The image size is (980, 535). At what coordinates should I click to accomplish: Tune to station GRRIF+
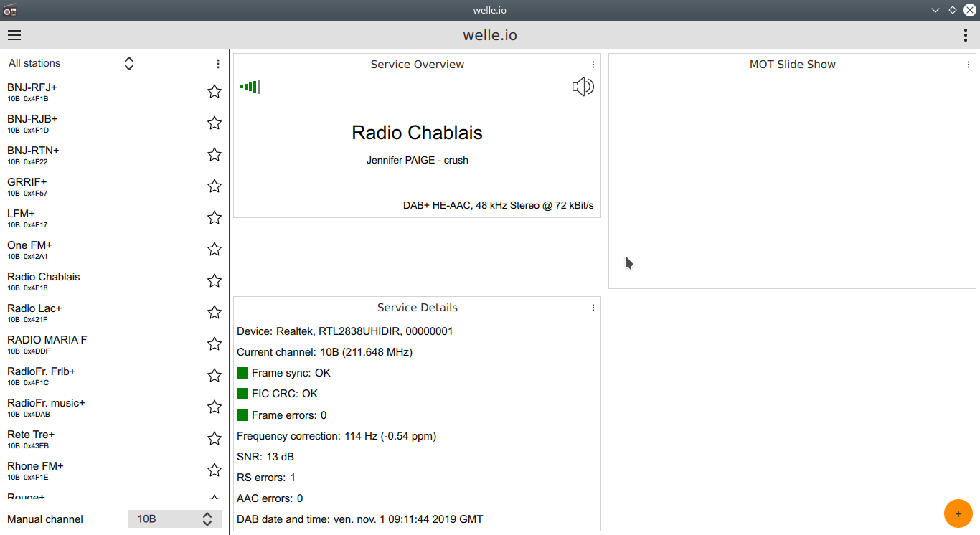coord(115,186)
